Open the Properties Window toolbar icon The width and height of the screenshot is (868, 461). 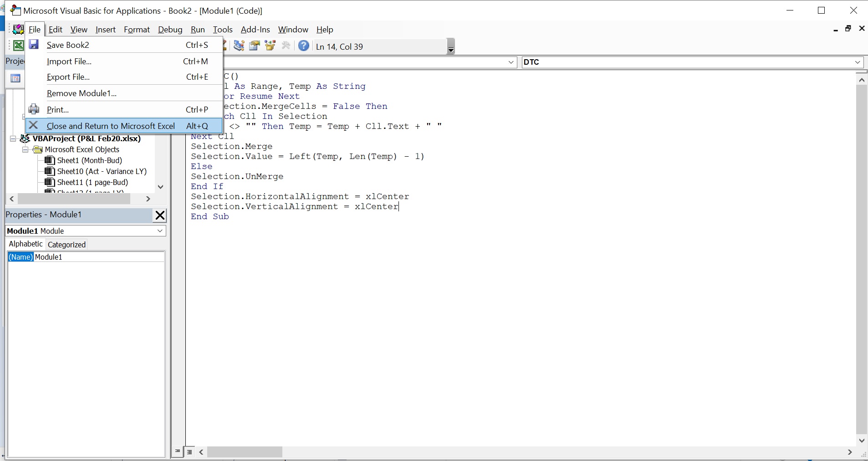tap(255, 46)
